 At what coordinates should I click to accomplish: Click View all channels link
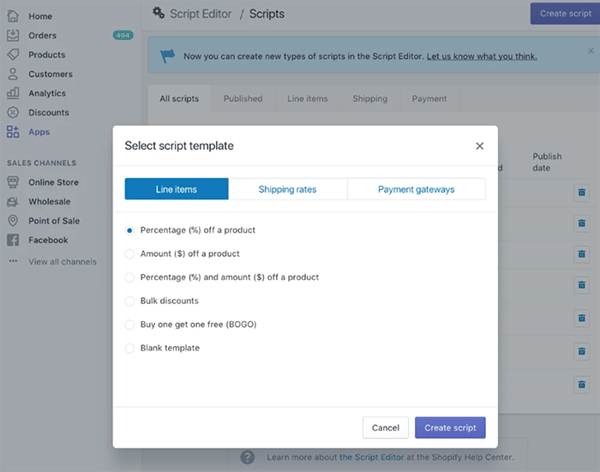click(x=62, y=262)
